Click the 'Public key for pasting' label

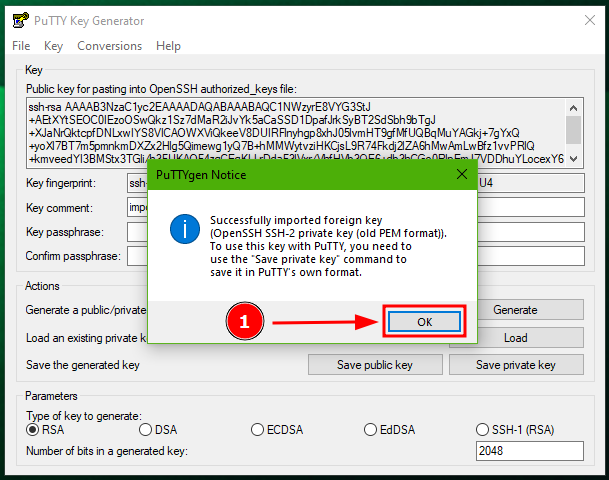click(161, 89)
